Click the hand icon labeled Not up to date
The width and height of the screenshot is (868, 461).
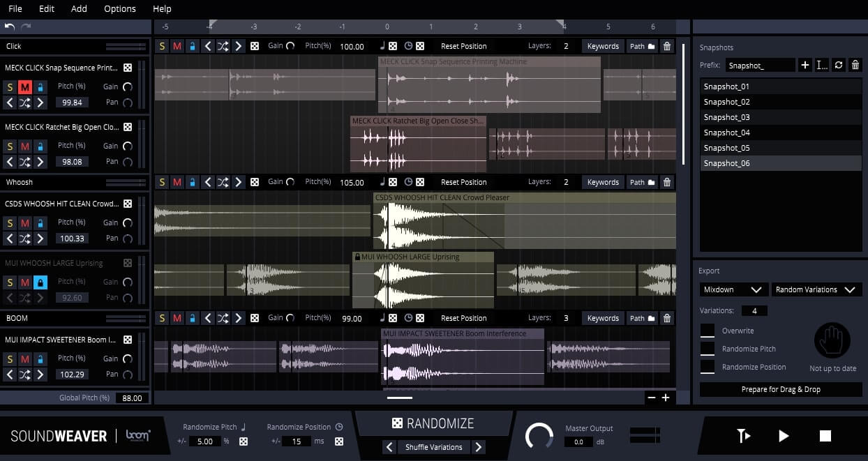[832, 340]
